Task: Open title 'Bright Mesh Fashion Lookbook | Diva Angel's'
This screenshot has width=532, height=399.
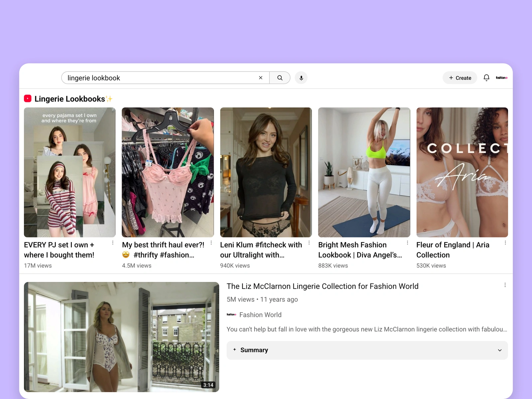Action: (x=360, y=250)
